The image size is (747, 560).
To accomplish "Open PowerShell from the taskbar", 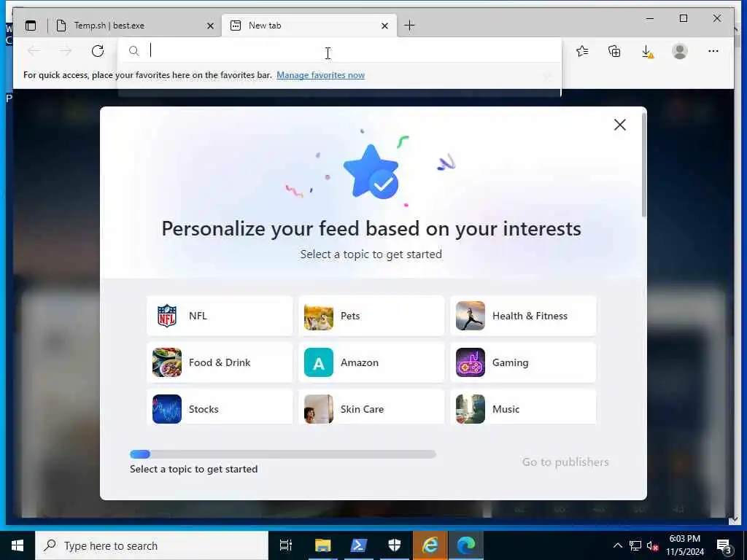I will pos(358,545).
